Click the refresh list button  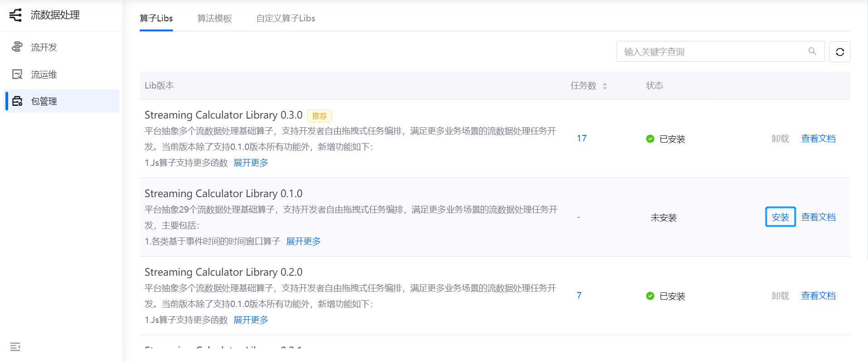840,52
